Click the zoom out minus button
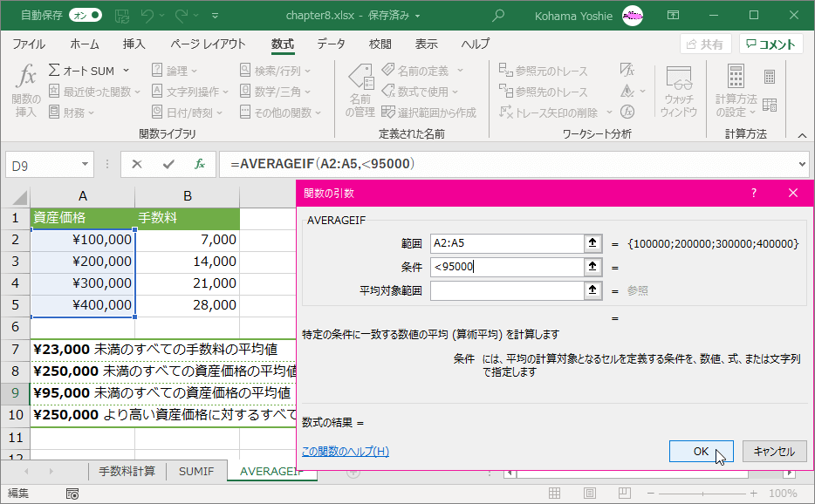The height and width of the screenshot is (504, 815). coord(651,493)
